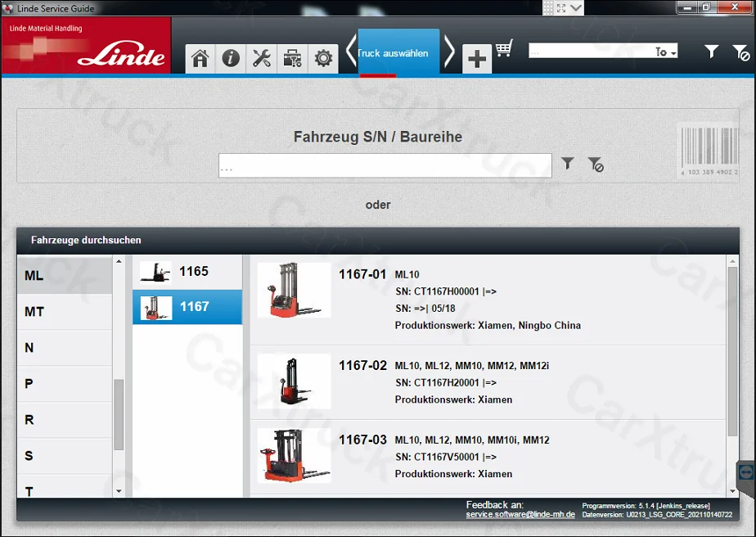Click the left chevron beside Truck auswählen
Image resolution: width=756 pixels, height=537 pixels.
351,51
